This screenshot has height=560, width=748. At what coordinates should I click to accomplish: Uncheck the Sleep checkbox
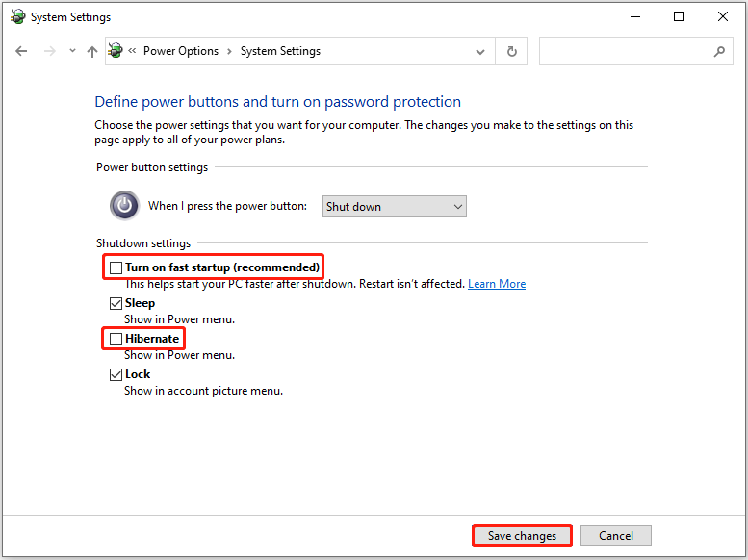click(x=116, y=303)
